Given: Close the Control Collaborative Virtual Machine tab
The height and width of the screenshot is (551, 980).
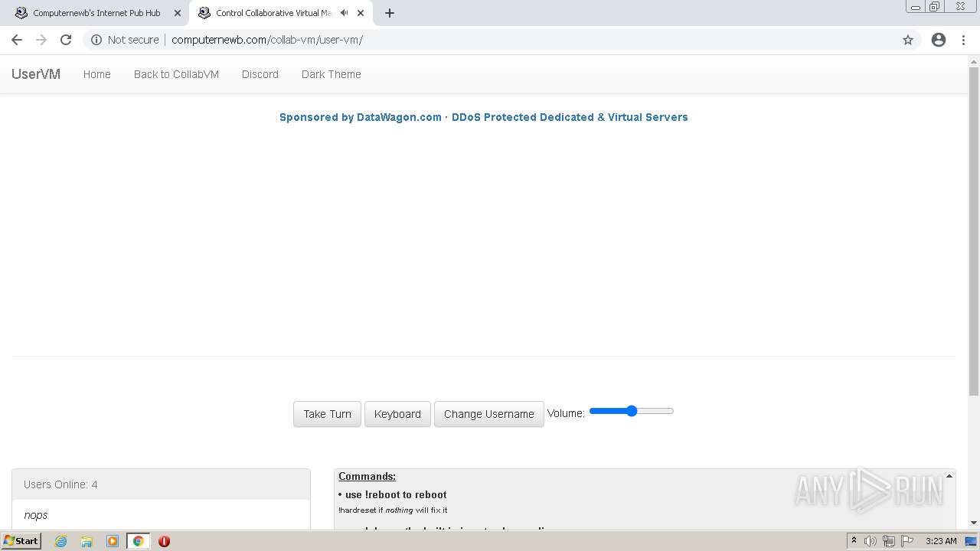Looking at the screenshot, I should tap(361, 13).
